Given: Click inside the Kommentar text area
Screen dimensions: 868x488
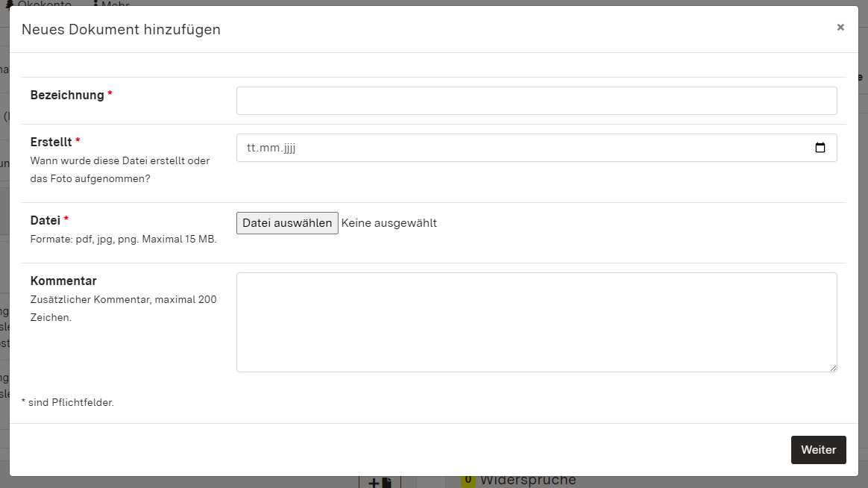Looking at the screenshot, I should pyautogui.click(x=536, y=322).
